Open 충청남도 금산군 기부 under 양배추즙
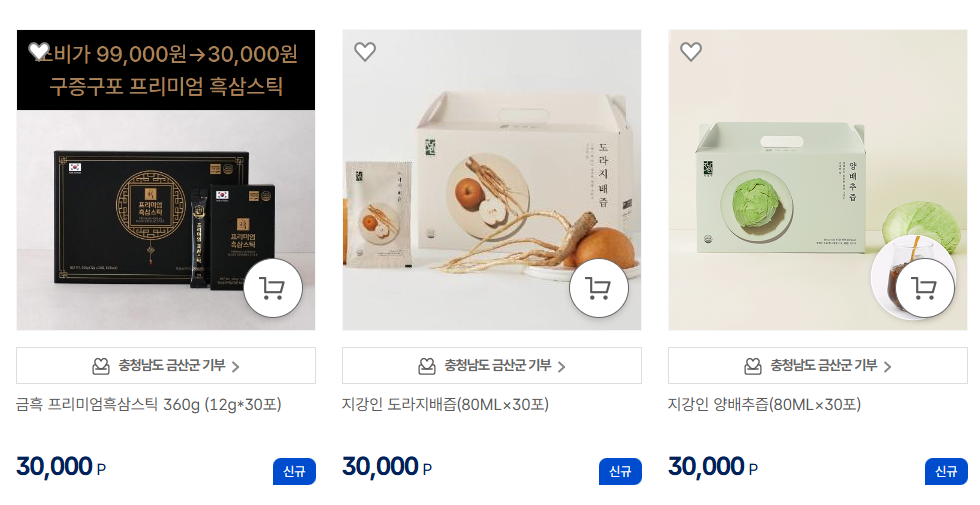This screenshot has width=980, height=505. 818,366
